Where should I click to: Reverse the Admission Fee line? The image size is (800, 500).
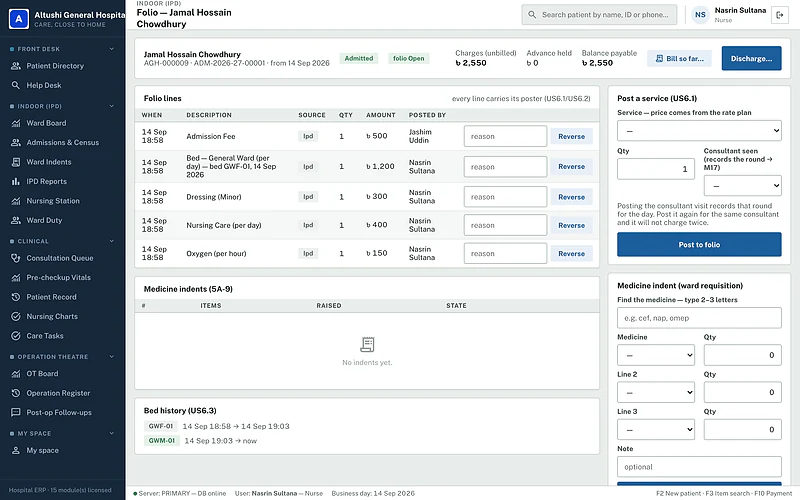tap(571, 136)
